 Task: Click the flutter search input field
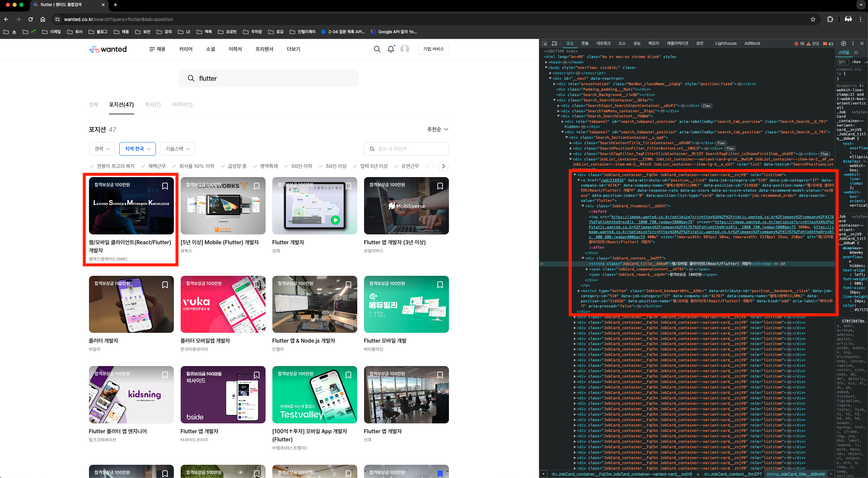(269, 78)
